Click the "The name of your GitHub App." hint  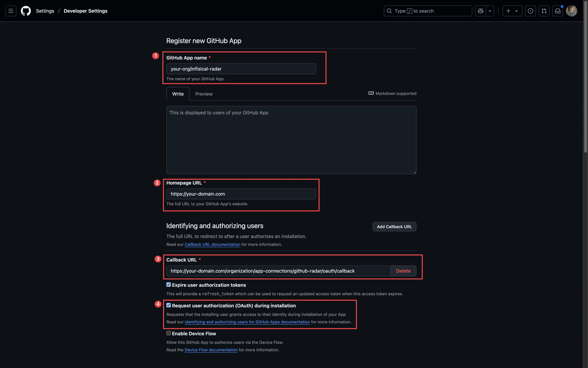pyautogui.click(x=195, y=79)
